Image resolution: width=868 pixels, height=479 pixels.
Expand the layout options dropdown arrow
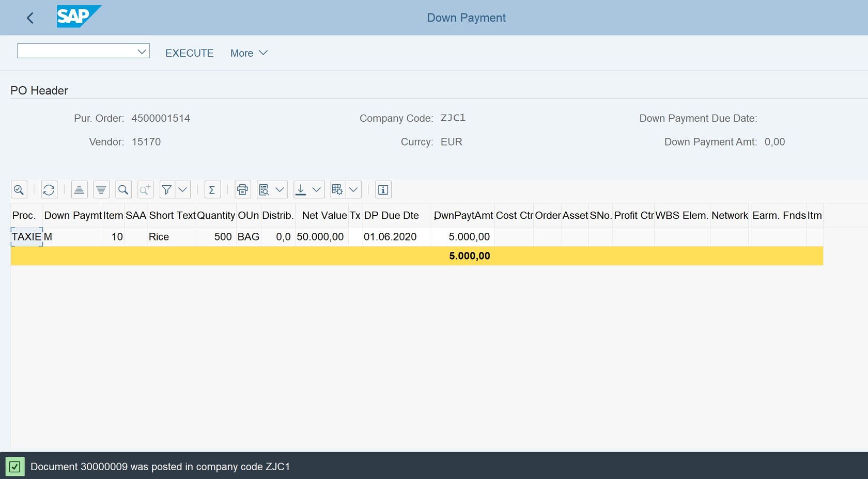(353, 190)
